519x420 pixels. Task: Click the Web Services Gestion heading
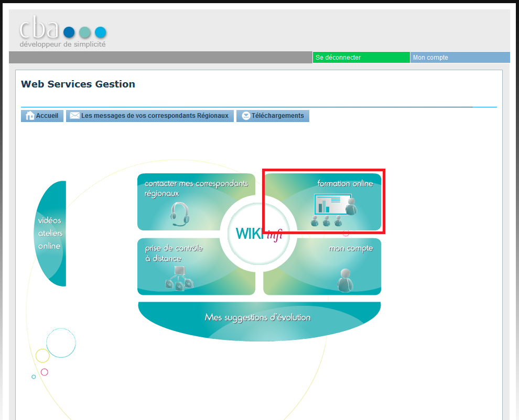point(78,84)
